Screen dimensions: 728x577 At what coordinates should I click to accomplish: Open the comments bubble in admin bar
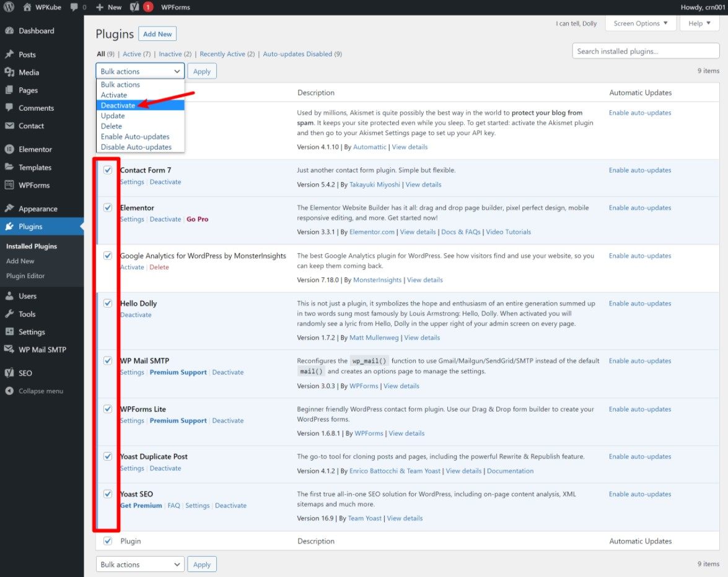(74, 7)
